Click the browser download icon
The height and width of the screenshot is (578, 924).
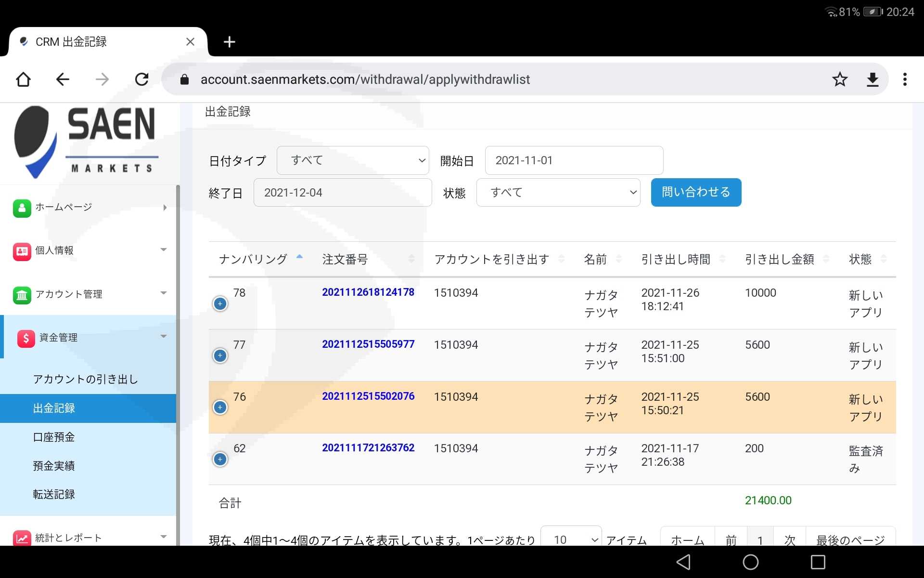point(873,79)
